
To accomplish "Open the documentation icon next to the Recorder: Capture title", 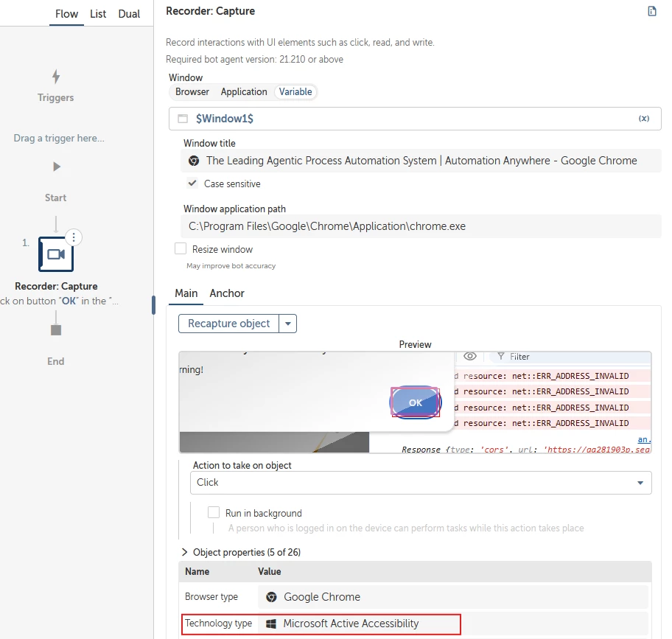I will tap(652, 11).
